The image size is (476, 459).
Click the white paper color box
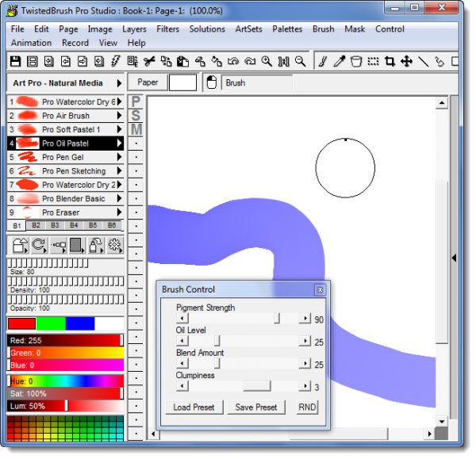[x=182, y=82]
